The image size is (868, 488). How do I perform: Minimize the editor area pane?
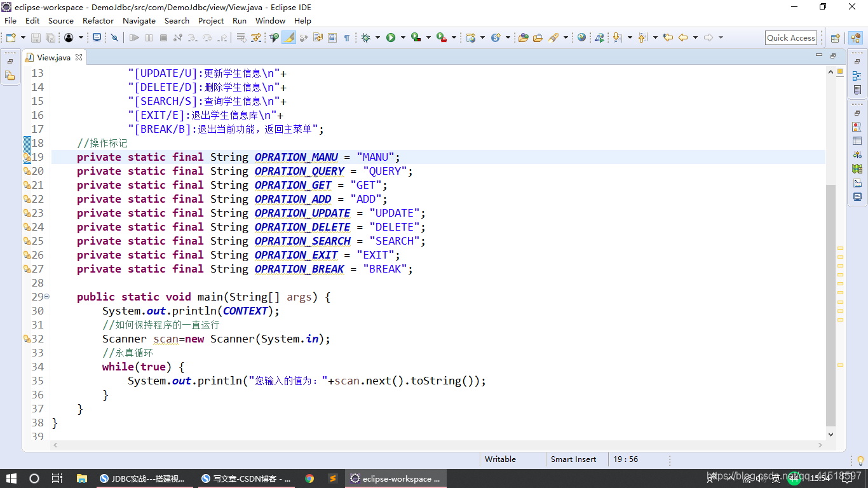[818, 56]
